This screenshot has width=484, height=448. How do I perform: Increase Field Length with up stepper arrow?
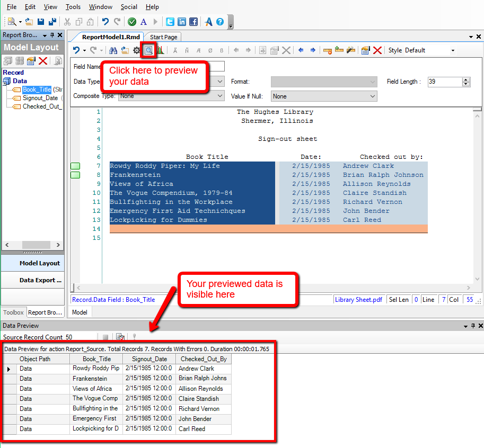click(x=466, y=79)
